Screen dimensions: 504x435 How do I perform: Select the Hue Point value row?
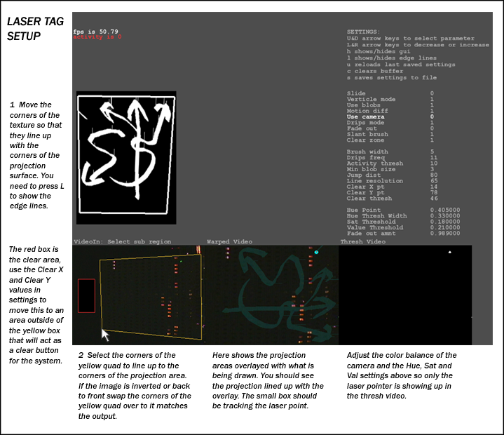coord(403,210)
